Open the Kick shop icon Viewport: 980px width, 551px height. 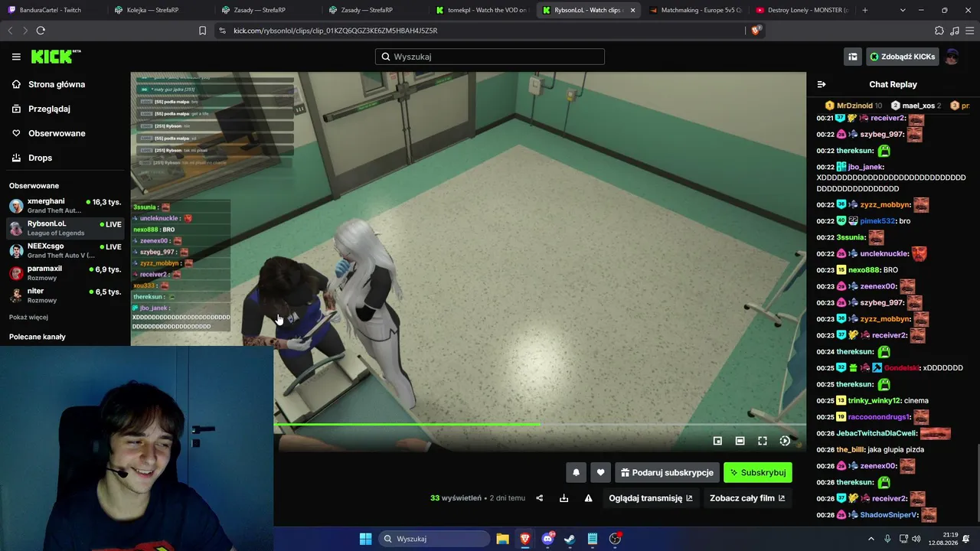click(x=852, y=57)
